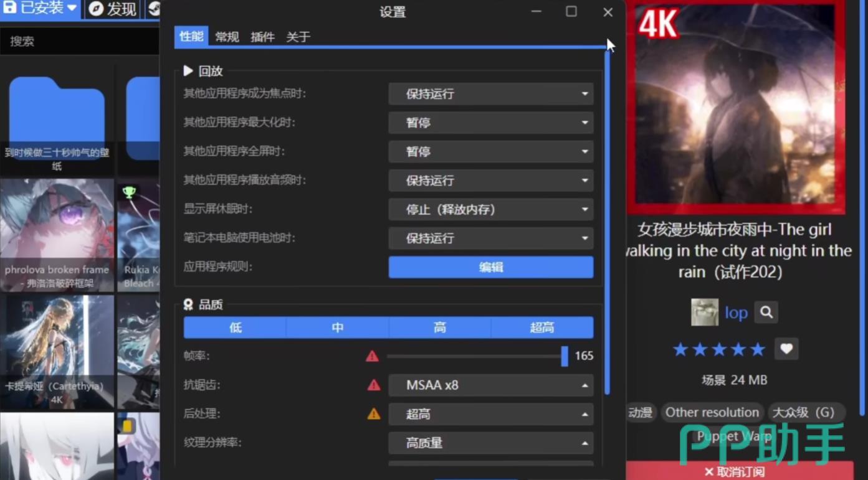Click the magnifier icon next to author lop
This screenshot has width=868, height=480.
pyautogui.click(x=766, y=313)
